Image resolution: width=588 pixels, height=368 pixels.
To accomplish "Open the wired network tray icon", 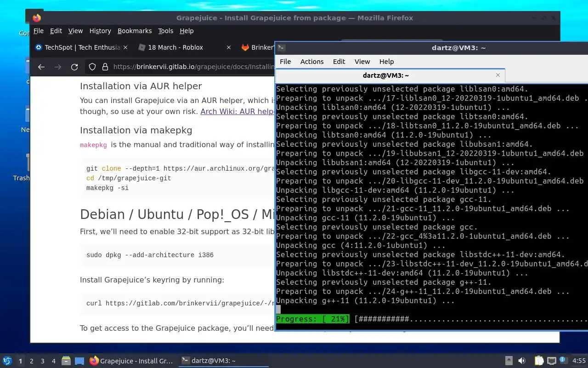I will pyautogui.click(x=551, y=361).
